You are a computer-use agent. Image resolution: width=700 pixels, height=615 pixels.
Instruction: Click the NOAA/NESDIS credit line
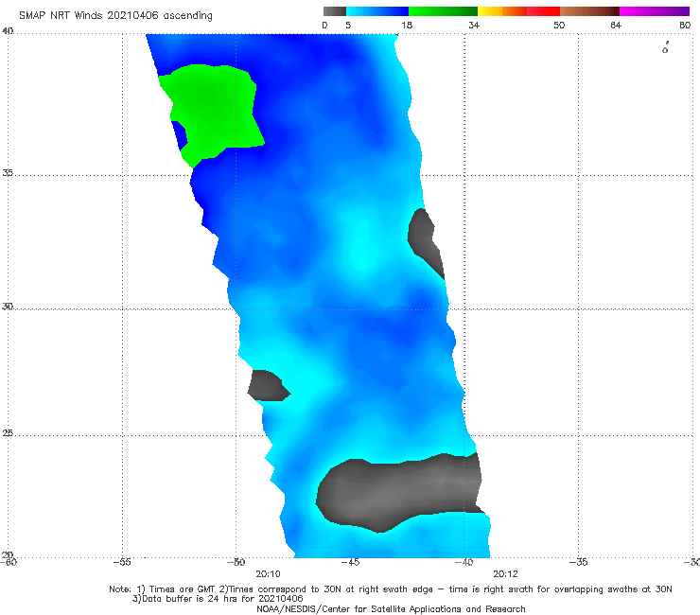[391, 609]
